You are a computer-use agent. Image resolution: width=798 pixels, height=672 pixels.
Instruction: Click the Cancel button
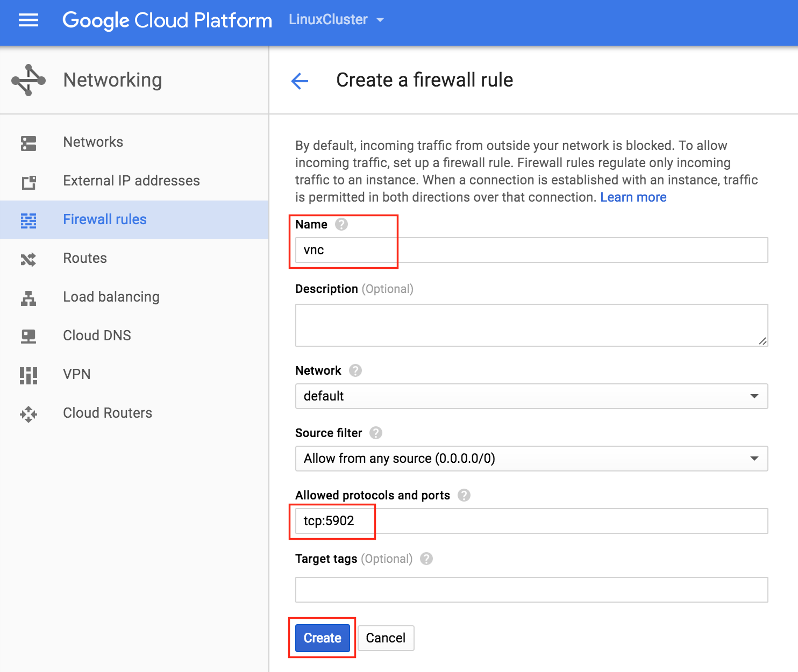pos(386,638)
